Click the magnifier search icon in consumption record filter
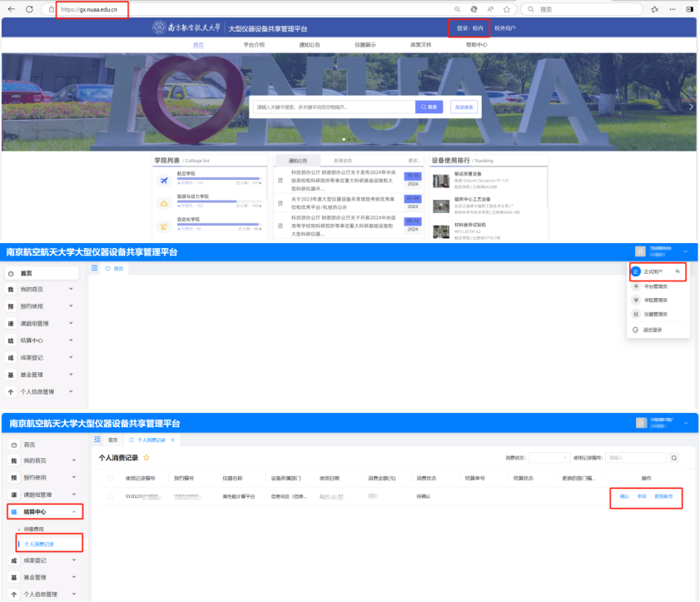Viewport: 700px width, 602px height. (674, 457)
